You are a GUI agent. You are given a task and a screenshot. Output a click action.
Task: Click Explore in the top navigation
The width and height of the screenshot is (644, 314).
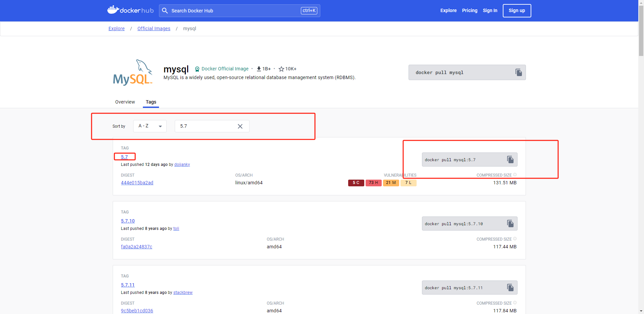[x=448, y=10]
